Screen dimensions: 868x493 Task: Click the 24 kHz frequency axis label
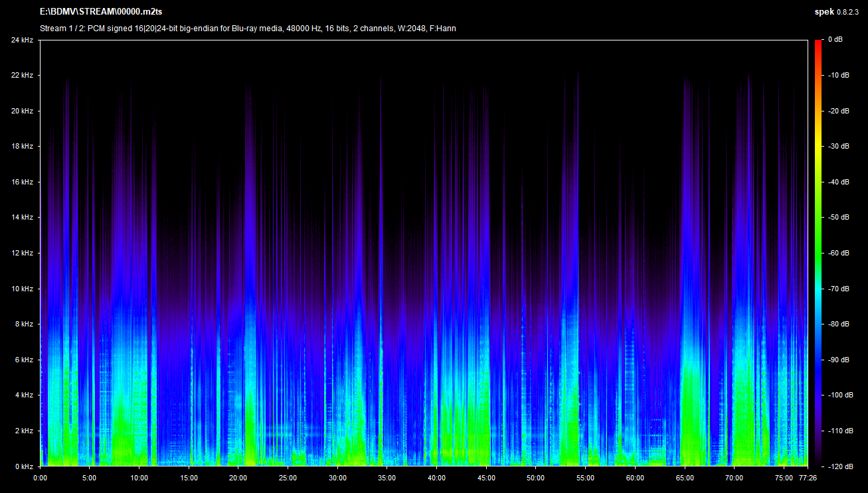22,40
